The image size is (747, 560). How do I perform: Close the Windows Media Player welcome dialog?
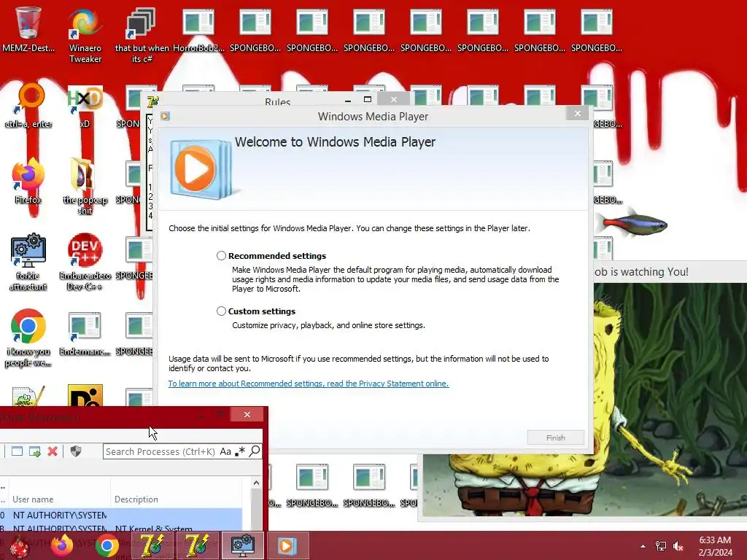click(578, 113)
